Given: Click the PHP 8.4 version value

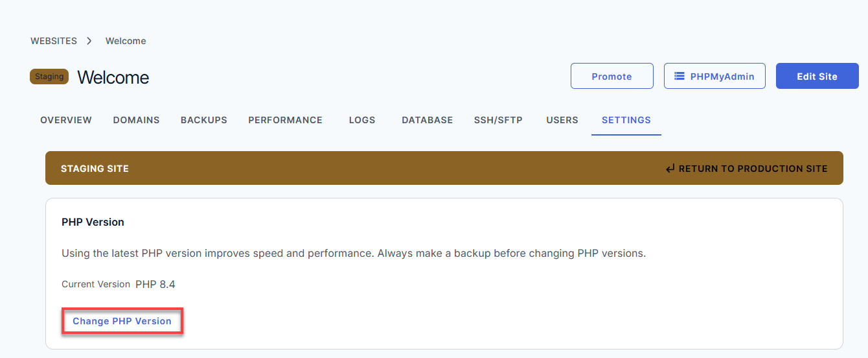Looking at the screenshot, I should (155, 284).
